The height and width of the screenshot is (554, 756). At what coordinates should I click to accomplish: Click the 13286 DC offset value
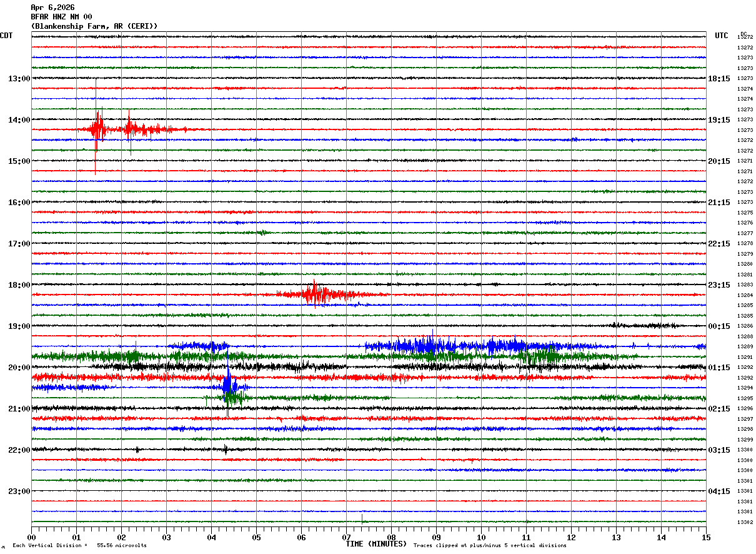click(x=745, y=326)
